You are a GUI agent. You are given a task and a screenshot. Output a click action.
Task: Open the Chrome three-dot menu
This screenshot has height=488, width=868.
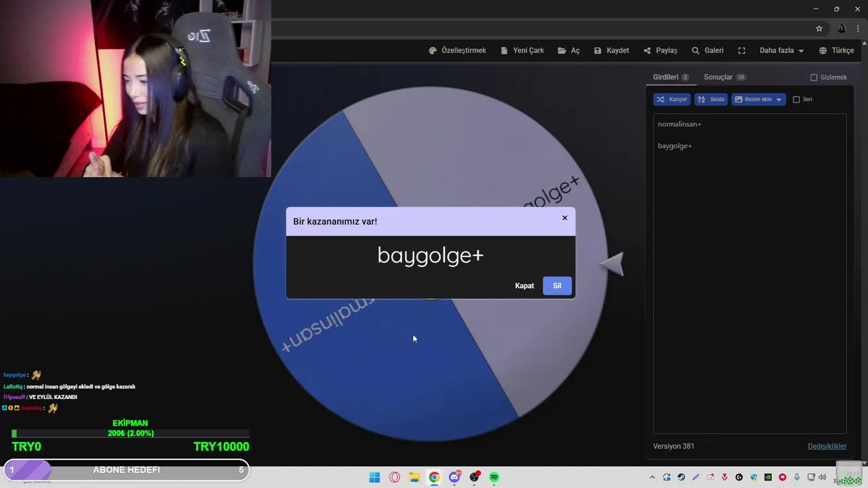pyautogui.click(x=858, y=28)
